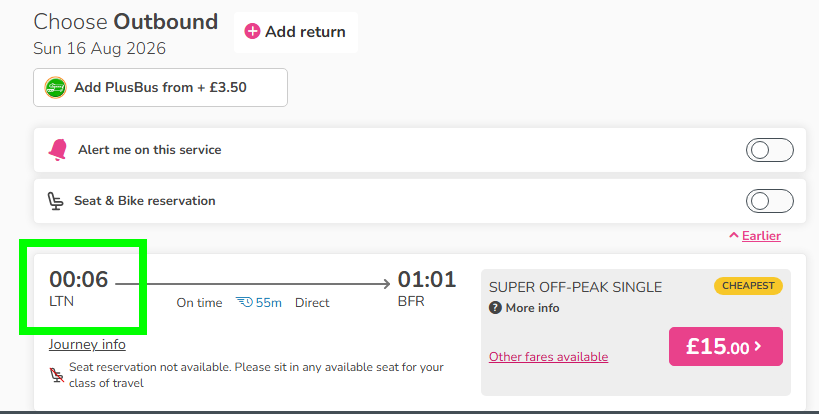Enable the Alert me on this service toggle
Viewport: 819px width, 414px height.
click(x=769, y=150)
